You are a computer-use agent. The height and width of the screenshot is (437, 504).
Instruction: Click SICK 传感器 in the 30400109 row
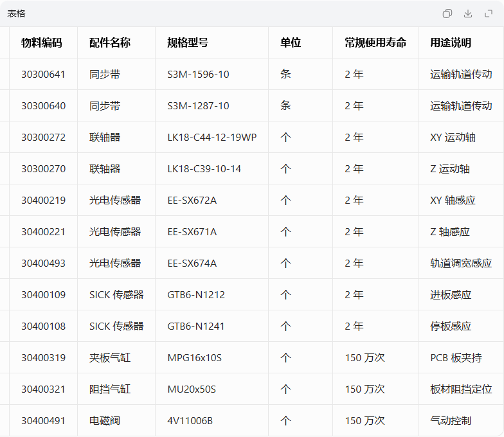(116, 294)
